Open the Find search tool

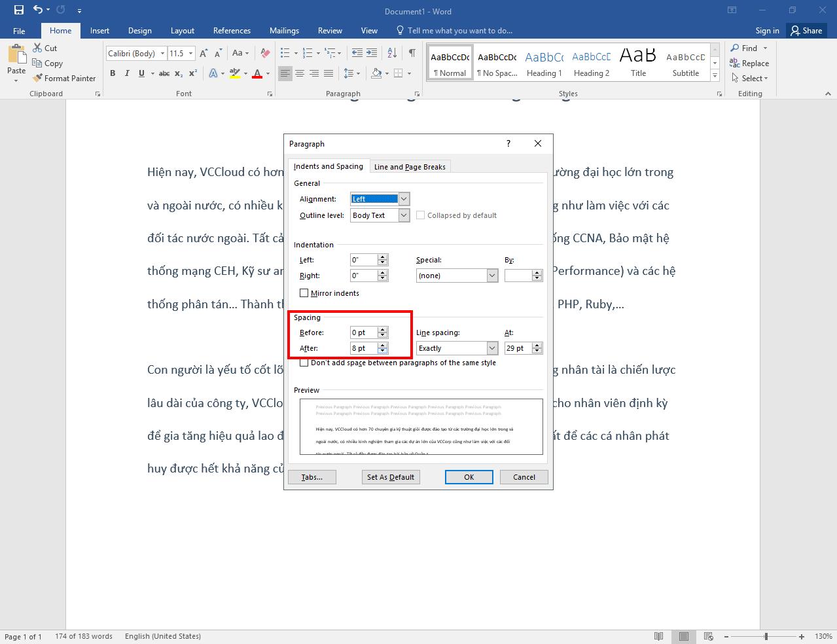click(744, 48)
